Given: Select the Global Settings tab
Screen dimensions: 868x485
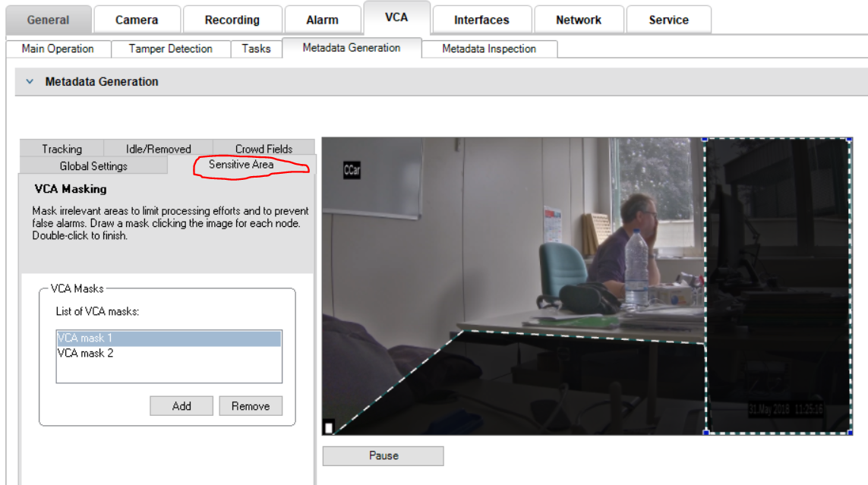Looking at the screenshot, I should tap(93, 165).
